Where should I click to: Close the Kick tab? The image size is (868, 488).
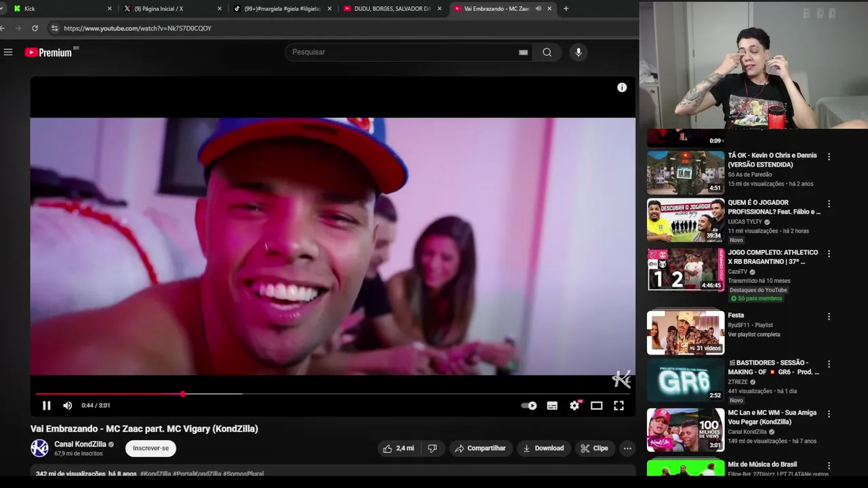click(x=110, y=9)
